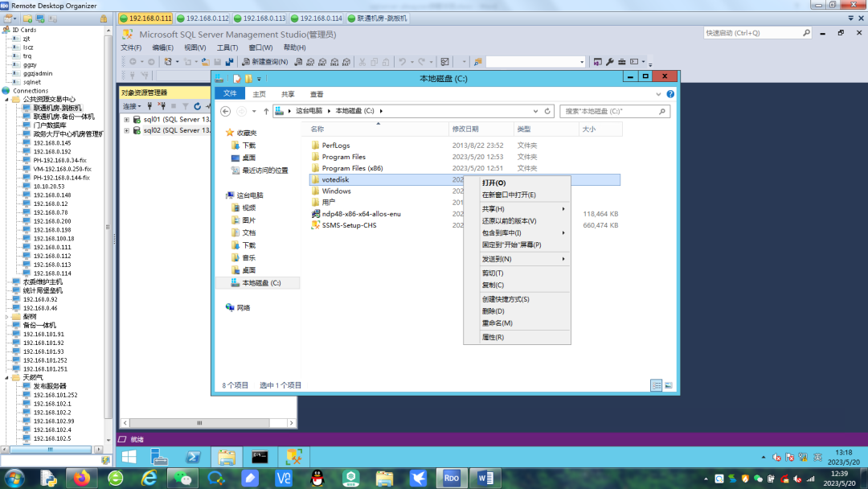Screen dimensions: 868x489
Task: Switch Explorer to large icons view icon
Action: (x=668, y=385)
